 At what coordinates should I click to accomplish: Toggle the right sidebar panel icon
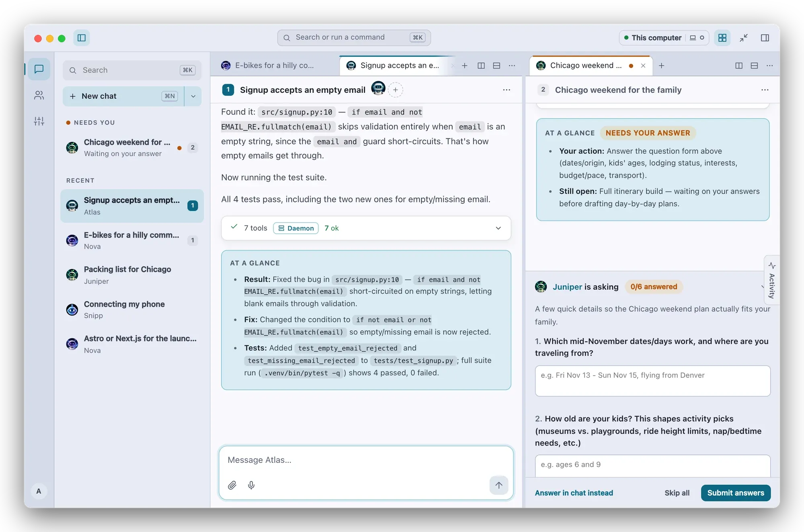[x=765, y=38]
